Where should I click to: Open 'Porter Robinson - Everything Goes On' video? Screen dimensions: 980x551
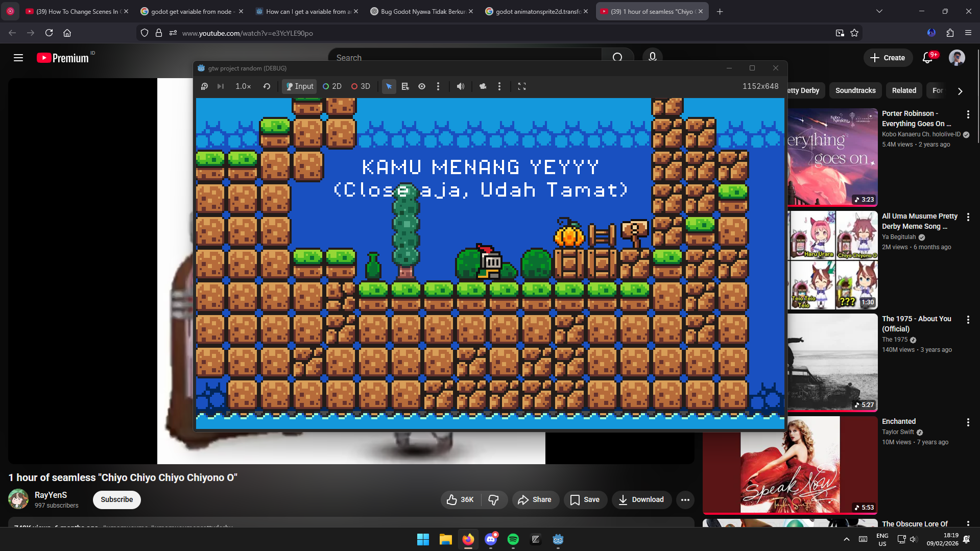click(917, 118)
